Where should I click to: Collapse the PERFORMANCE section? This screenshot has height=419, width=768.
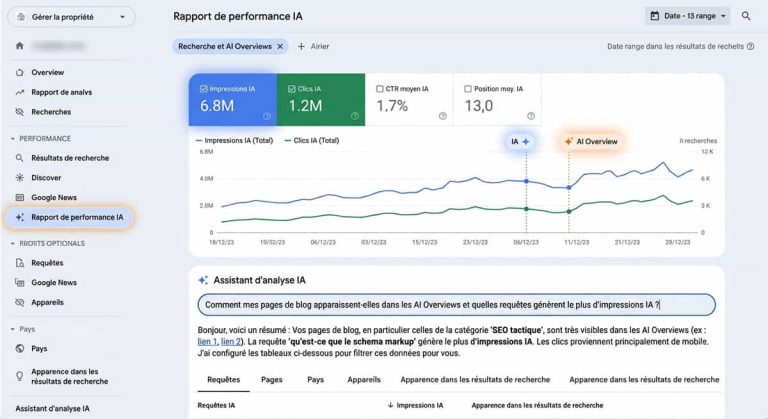[41, 139]
